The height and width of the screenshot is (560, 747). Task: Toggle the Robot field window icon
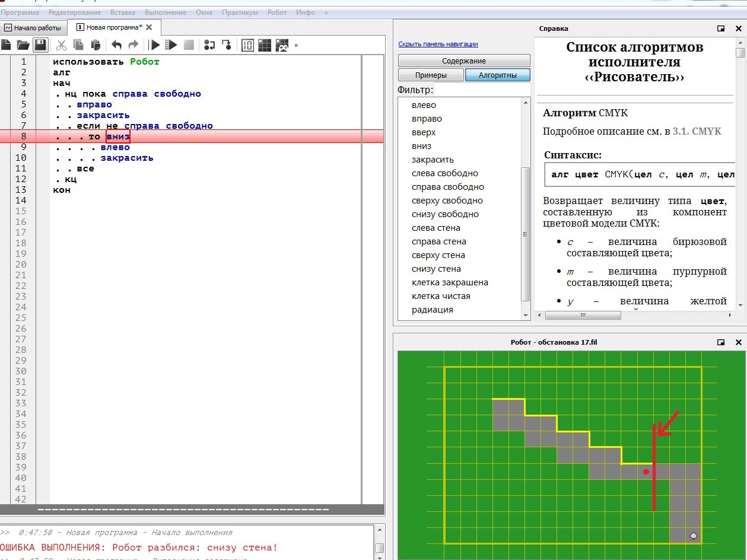tap(265, 45)
